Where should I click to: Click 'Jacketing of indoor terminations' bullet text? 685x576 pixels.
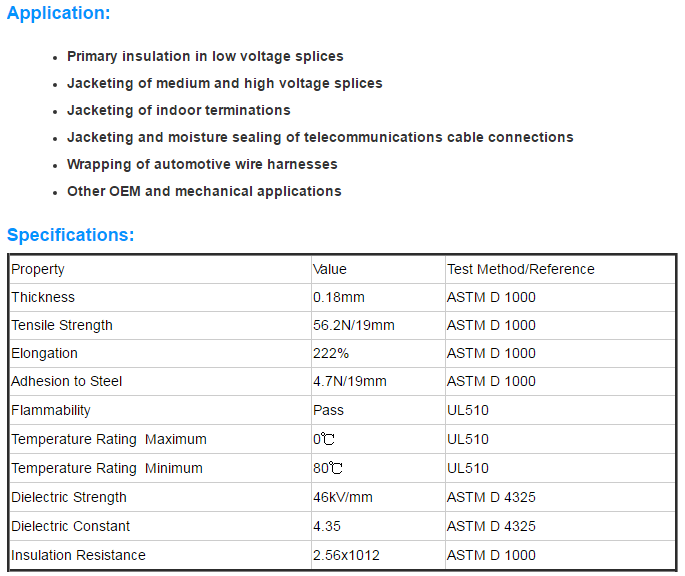pos(178,110)
